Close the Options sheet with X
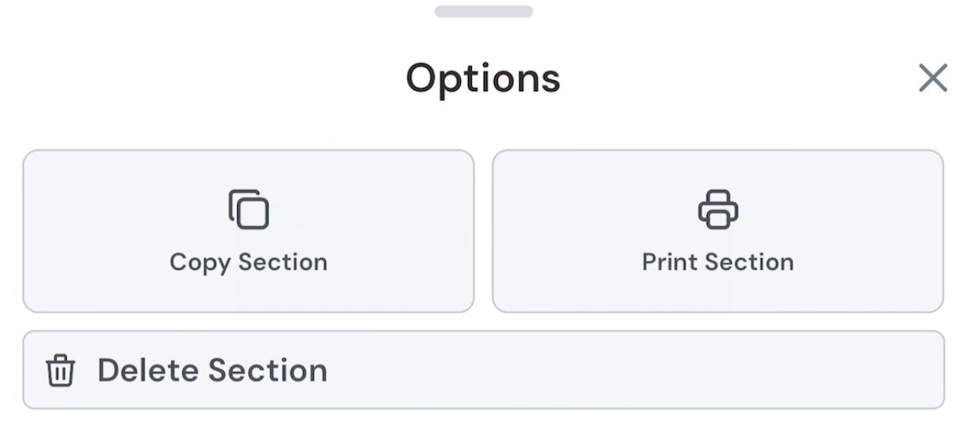 (x=933, y=78)
